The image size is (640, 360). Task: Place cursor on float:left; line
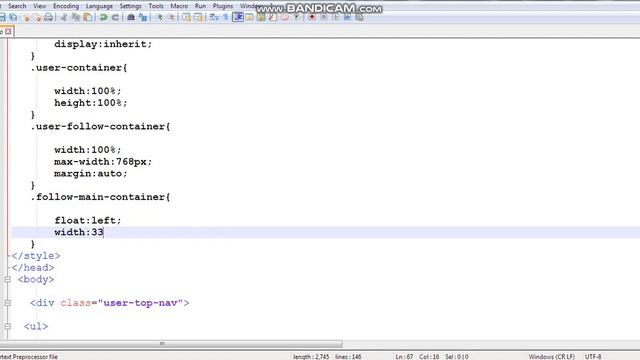[88, 220]
